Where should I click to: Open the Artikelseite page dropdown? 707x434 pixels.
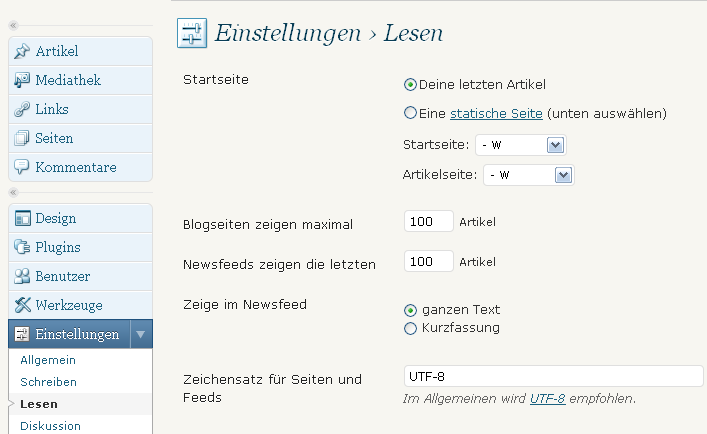click(x=529, y=176)
